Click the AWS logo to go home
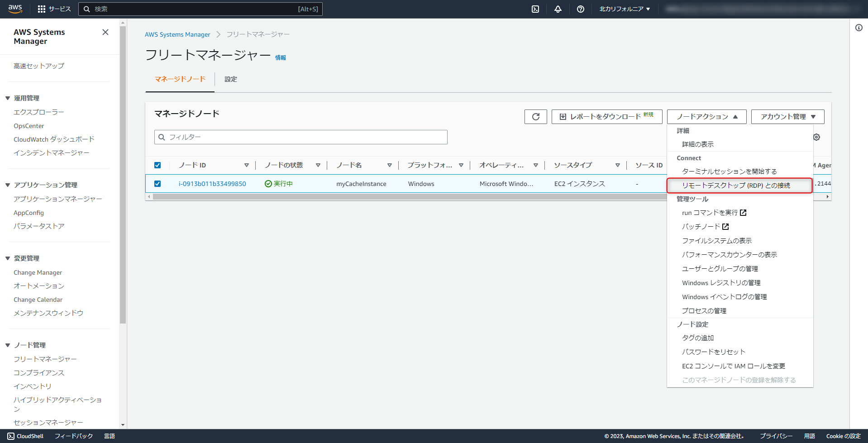 click(14, 9)
